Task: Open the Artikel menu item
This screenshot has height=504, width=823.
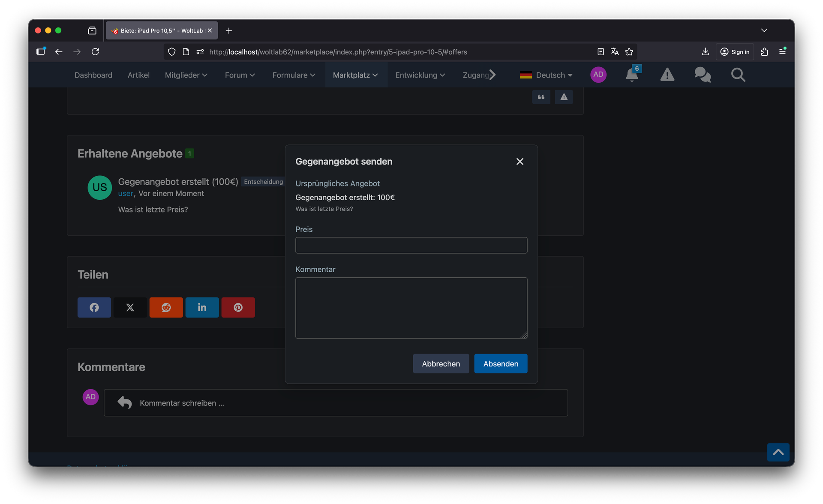Action: 138,75
